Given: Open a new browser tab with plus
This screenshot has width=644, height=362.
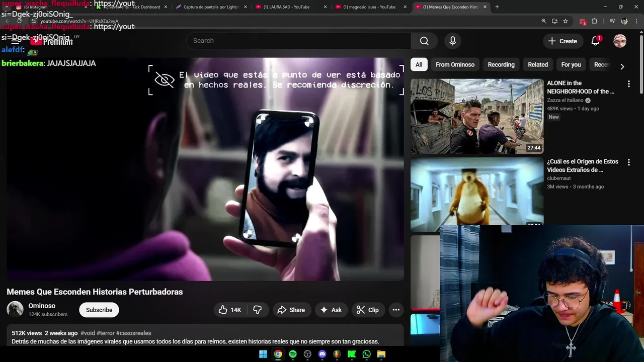Looking at the screenshot, I should (x=497, y=7).
